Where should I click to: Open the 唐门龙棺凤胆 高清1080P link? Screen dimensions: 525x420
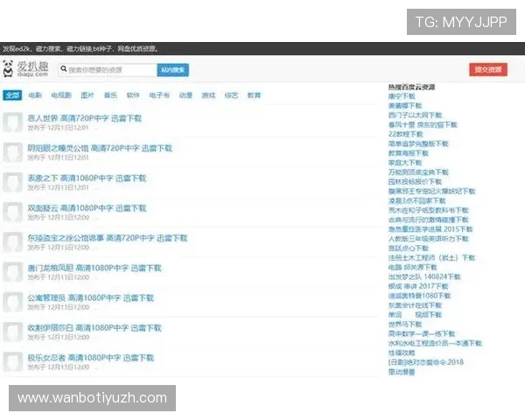(94, 268)
